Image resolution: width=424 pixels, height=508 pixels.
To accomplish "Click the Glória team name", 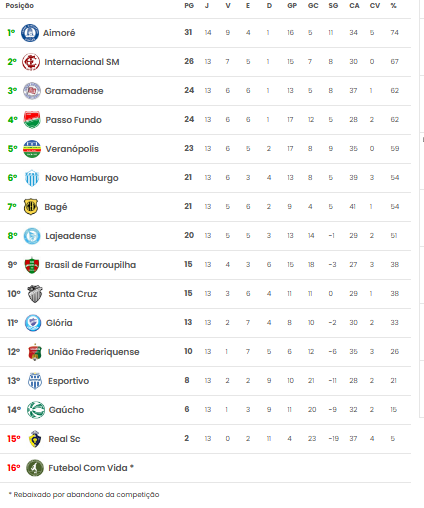I will coord(59,323).
